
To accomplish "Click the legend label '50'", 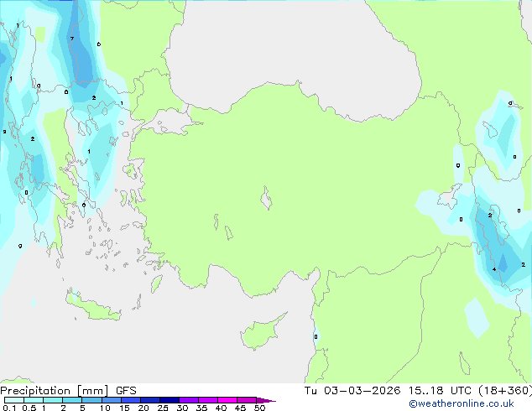I will pos(259,408).
